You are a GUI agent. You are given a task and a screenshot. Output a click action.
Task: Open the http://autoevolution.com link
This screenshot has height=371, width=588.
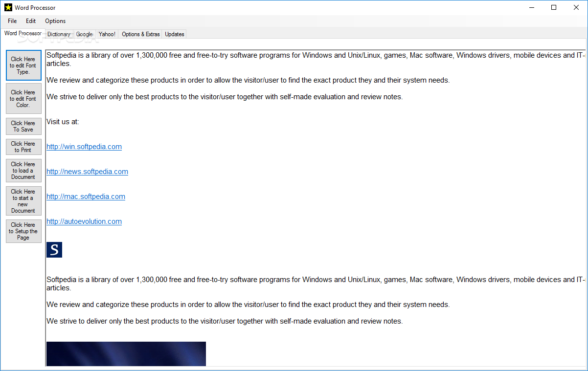click(x=84, y=221)
